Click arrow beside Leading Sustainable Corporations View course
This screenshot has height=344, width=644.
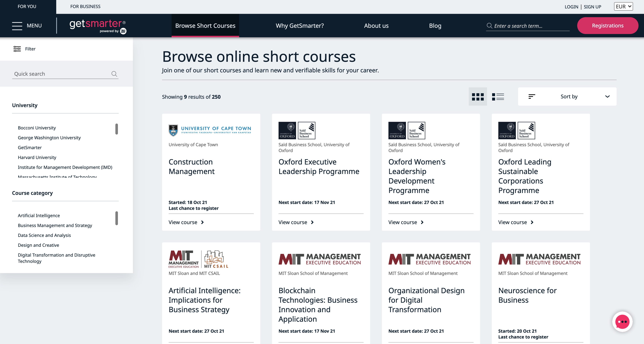[x=532, y=222]
